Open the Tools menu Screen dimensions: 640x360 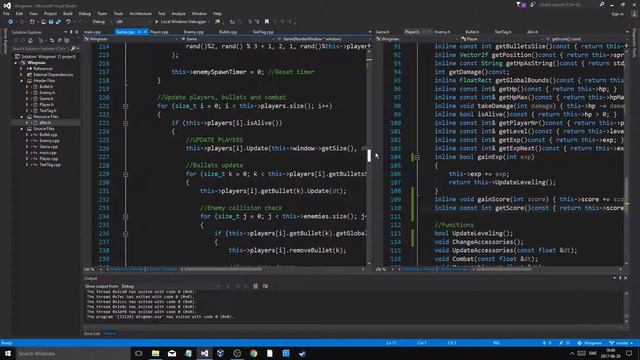[118, 13]
